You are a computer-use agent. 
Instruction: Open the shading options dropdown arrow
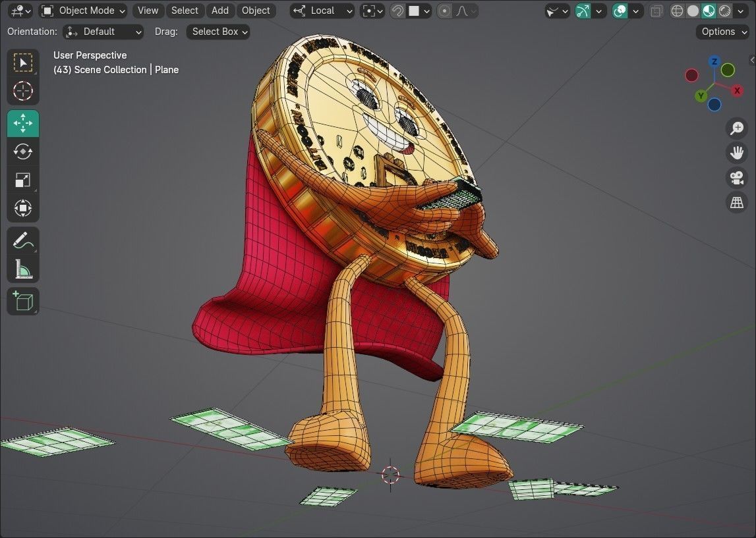pos(741,11)
